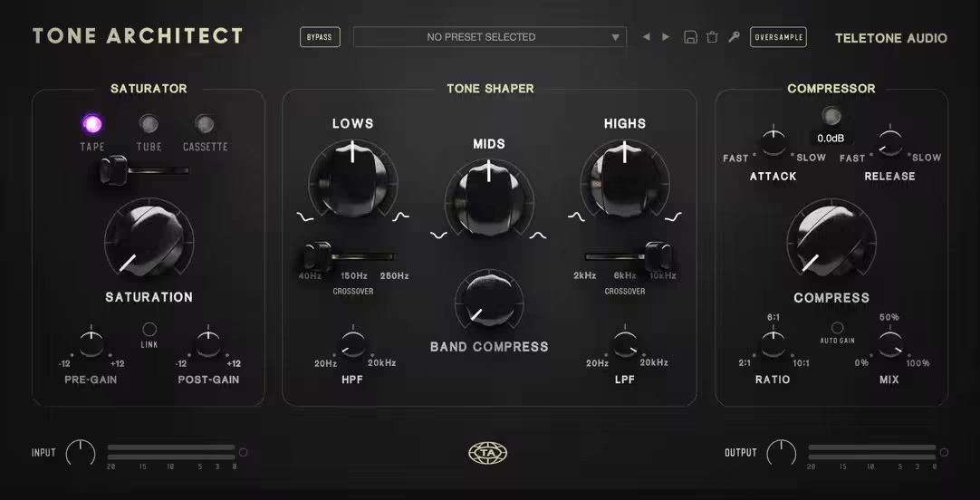Click the input level meter

click(x=171, y=453)
